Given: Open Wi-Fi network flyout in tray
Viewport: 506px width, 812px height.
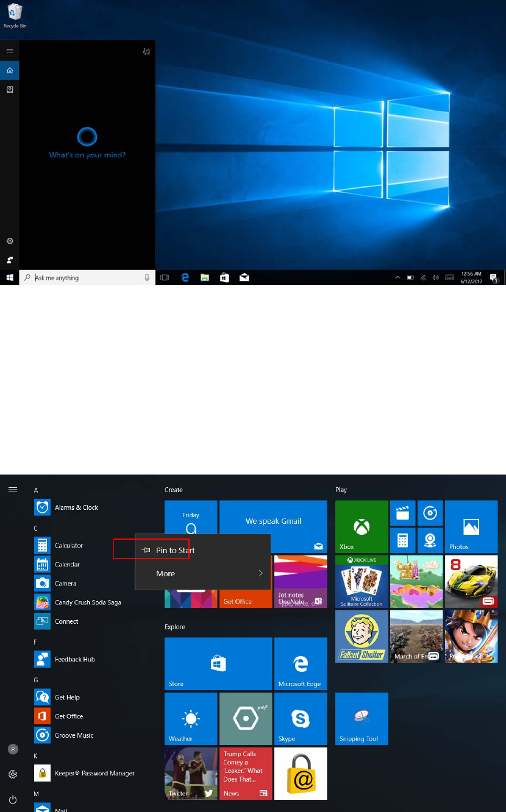Looking at the screenshot, I should click(x=423, y=278).
